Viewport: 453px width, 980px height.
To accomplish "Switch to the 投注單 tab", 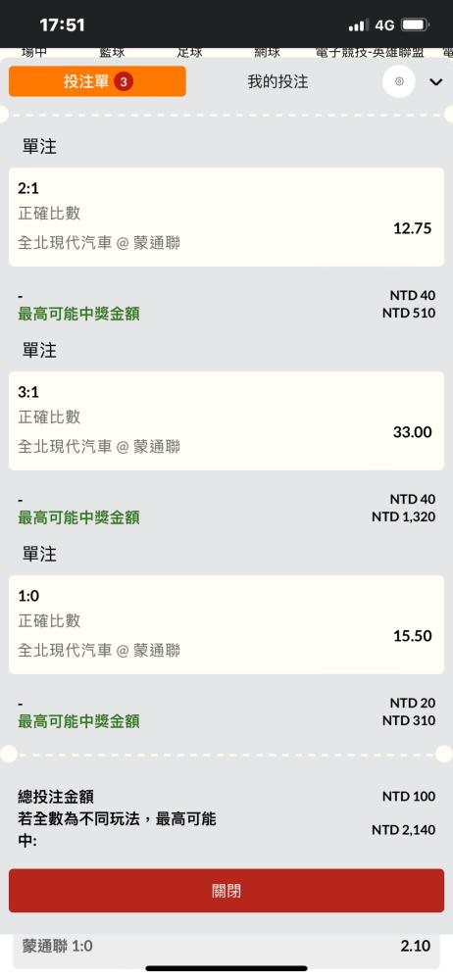I will click(x=97, y=81).
